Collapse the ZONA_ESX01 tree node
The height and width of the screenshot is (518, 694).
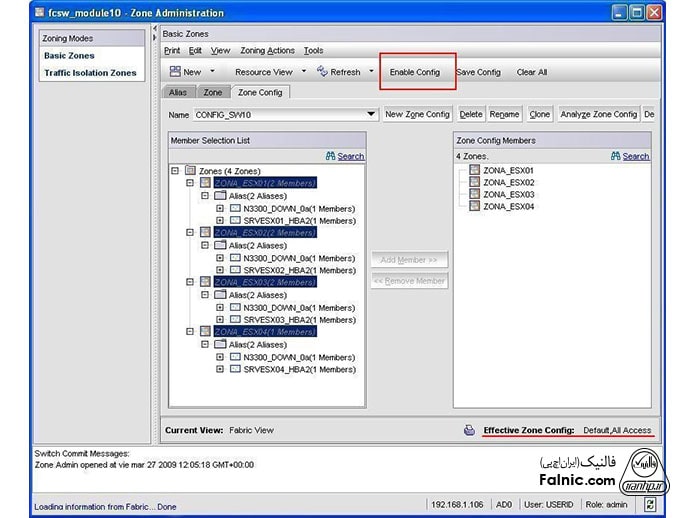190,184
